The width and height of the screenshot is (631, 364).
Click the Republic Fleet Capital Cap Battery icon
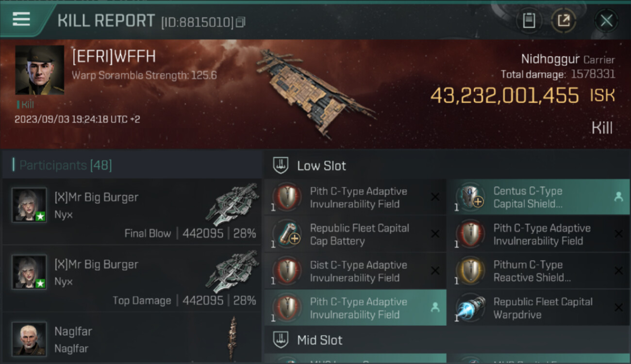click(286, 234)
